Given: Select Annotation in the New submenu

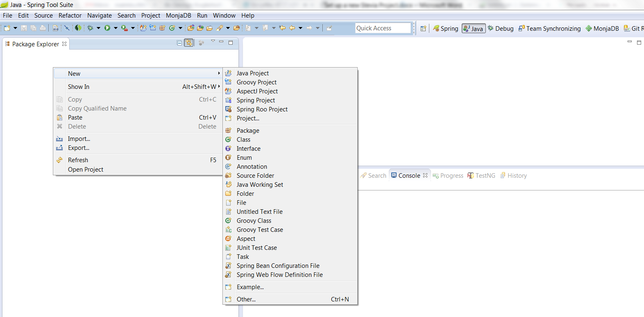Looking at the screenshot, I should click(290, 166).
